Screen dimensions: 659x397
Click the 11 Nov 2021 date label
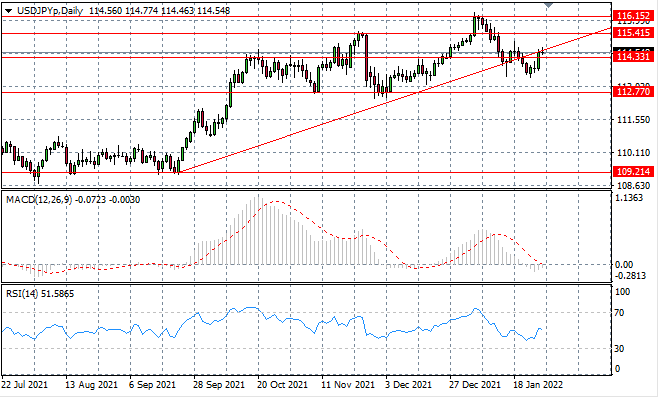click(x=348, y=385)
